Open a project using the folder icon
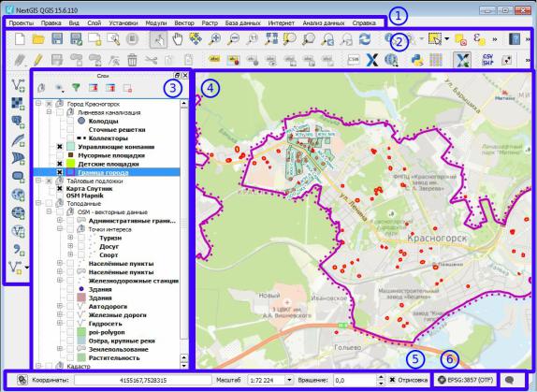The height and width of the screenshot is (392, 537). point(38,39)
